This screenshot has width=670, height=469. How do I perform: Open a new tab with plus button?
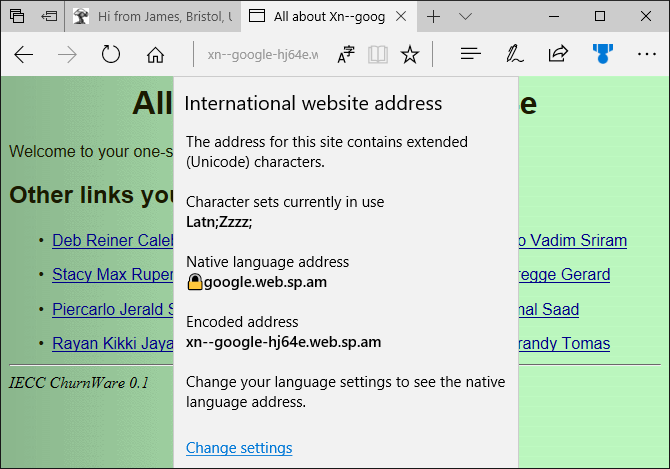433,17
